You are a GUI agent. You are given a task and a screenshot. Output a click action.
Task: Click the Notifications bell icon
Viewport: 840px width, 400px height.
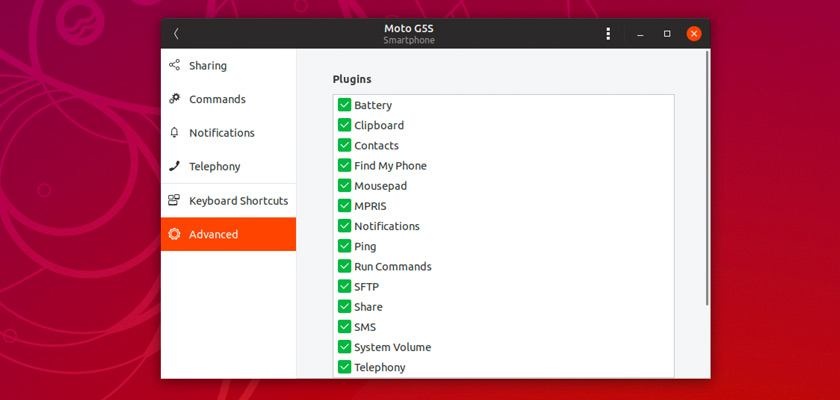[174, 133]
